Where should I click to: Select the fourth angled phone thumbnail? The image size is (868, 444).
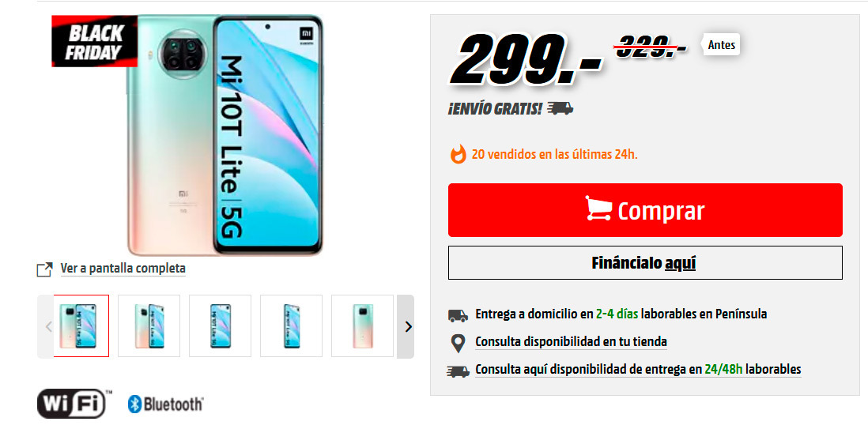click(291, 325)
